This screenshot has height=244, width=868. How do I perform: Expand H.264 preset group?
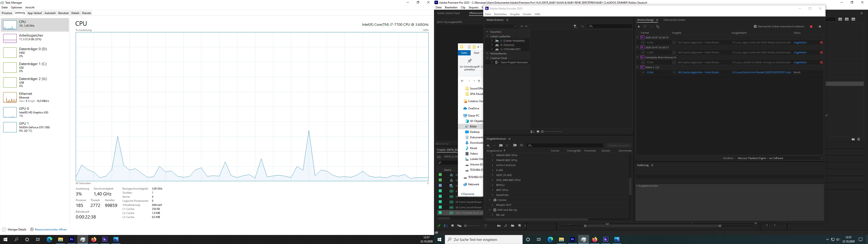pyautogui.click(x=492, y=170)
